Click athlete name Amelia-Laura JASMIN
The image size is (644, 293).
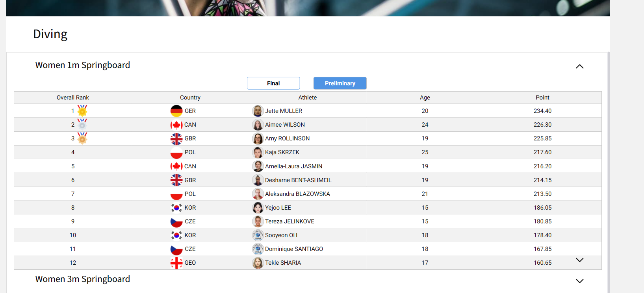[294, 166]
